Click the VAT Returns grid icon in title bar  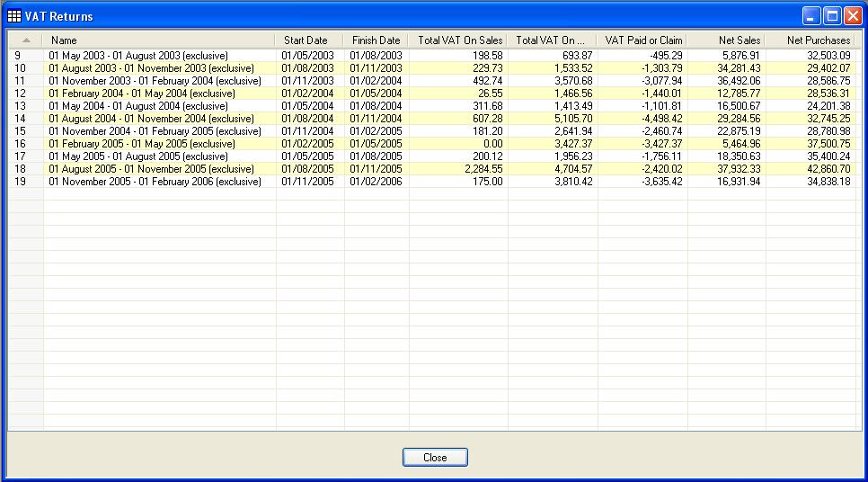pos(14,16)
